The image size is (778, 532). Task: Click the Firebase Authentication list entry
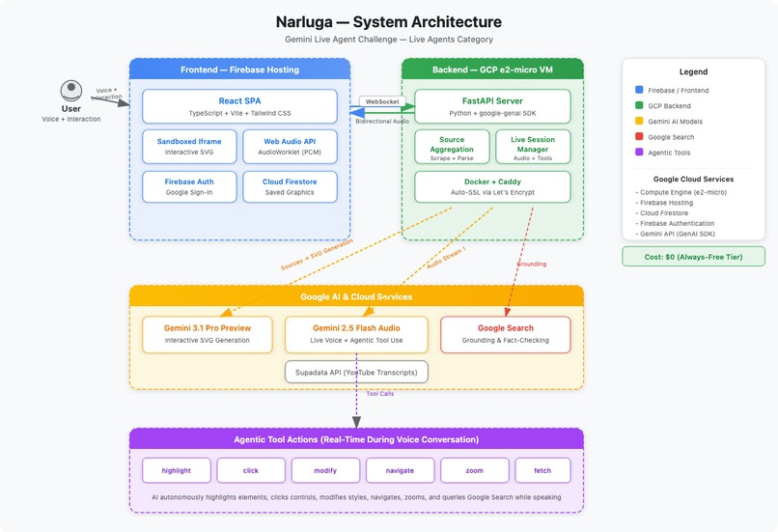click(x=675, y=223)
